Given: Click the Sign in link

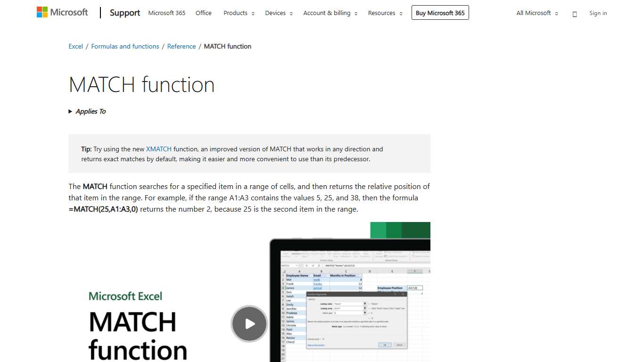Looking at the screenshot, I should pos(598,13).
